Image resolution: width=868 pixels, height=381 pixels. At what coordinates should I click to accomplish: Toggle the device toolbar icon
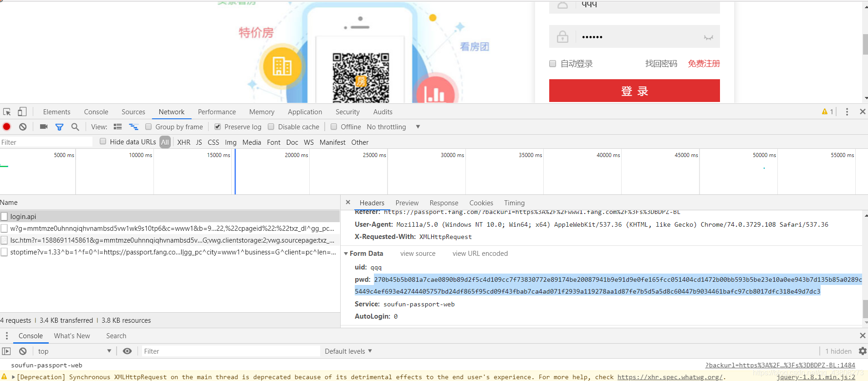point(22,112)
